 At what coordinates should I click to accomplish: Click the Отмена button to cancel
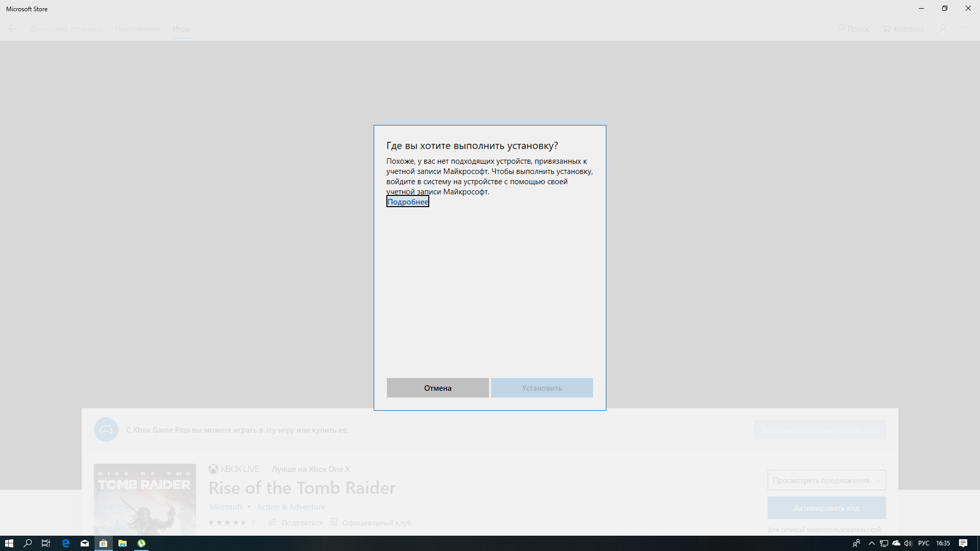point(437,388)
